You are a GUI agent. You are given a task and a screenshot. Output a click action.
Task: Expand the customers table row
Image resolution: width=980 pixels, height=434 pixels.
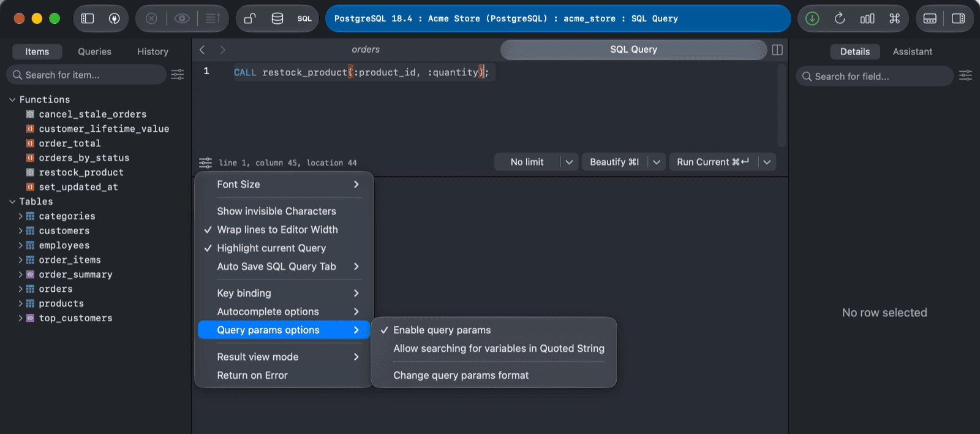coord(20,230)
